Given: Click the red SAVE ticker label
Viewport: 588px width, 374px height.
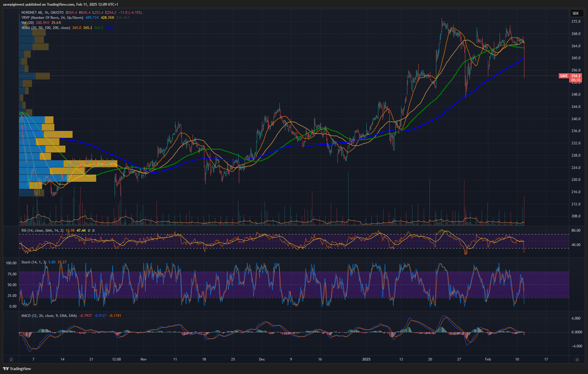Looking at the screenshot, I should pos(564,76).
